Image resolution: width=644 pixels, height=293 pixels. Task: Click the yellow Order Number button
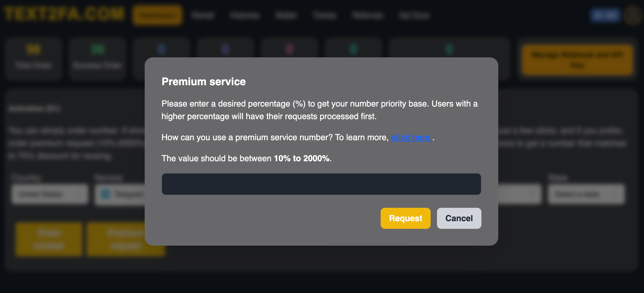pos(48,239)
